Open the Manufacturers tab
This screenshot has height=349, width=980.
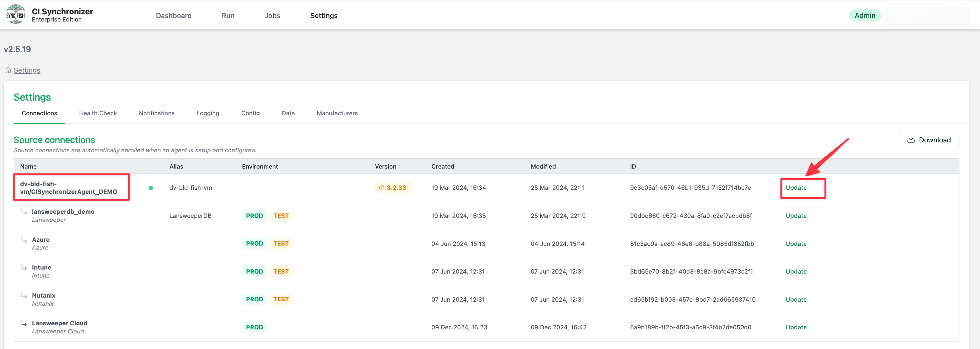tap(337, 113)
